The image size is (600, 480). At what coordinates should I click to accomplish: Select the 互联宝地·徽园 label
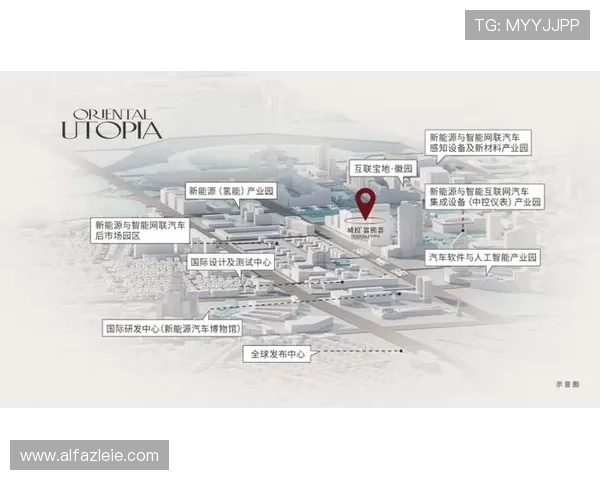point(381,168)
